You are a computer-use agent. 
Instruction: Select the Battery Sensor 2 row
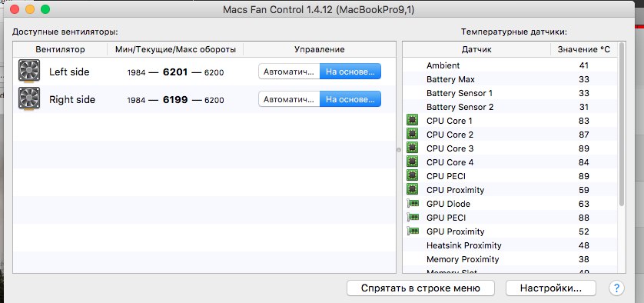(x=510, y=107)
